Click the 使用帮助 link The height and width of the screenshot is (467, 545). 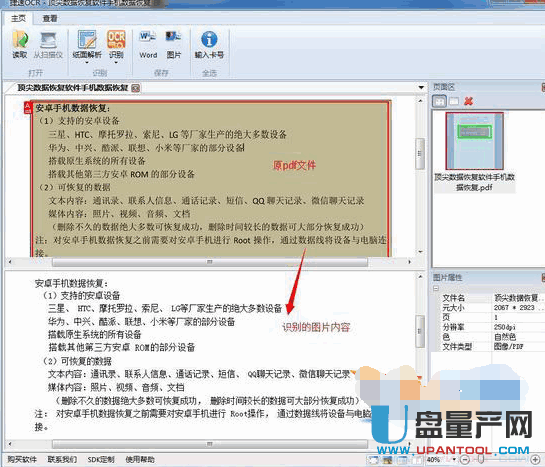coord(140,459)
